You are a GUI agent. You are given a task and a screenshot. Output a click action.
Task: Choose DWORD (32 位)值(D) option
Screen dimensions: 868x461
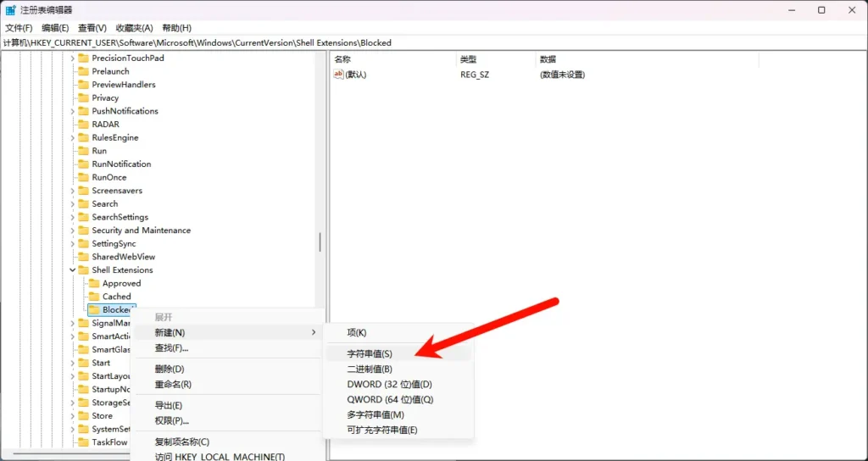coord(398,384)
